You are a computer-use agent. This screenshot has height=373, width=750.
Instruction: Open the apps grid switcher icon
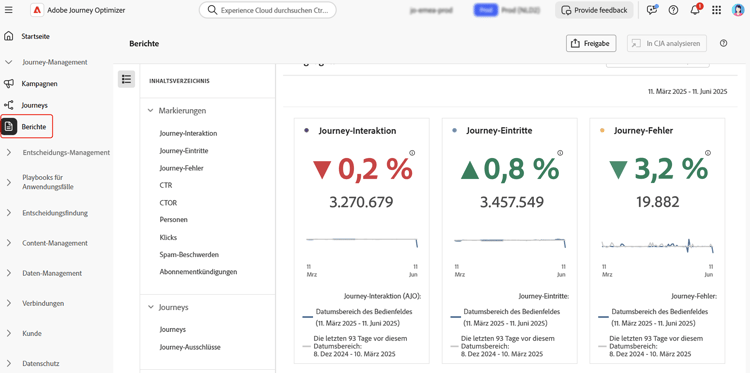click(x=716, y=10)
